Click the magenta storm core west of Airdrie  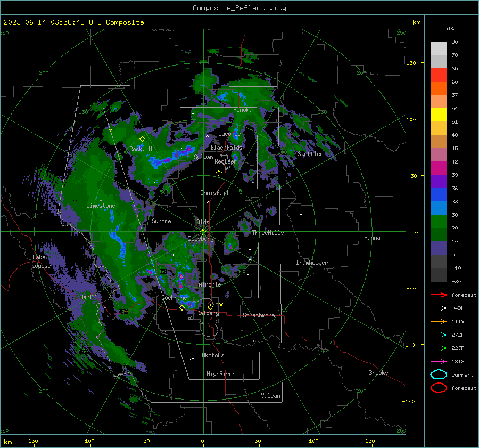pos(180,280)
